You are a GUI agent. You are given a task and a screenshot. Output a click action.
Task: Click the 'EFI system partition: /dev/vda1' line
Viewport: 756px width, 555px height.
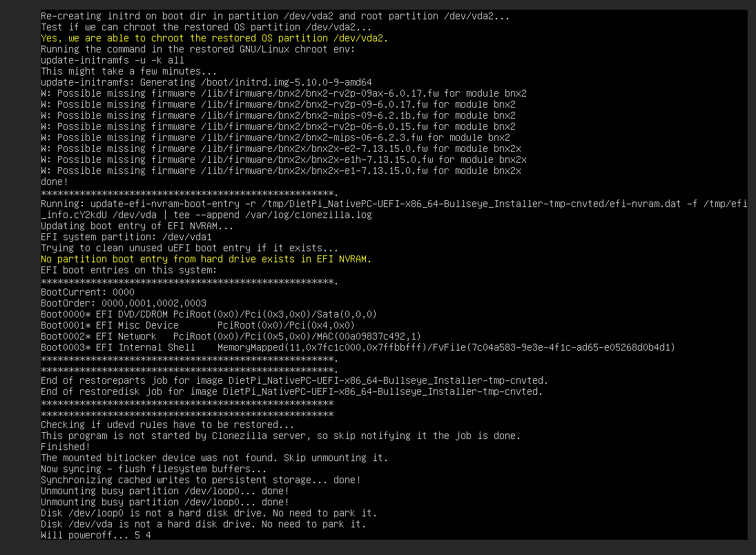[x=126, y=237]
